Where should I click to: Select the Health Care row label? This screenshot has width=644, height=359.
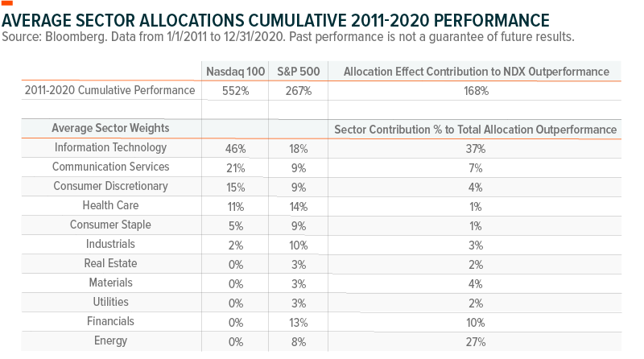[111, 205]
